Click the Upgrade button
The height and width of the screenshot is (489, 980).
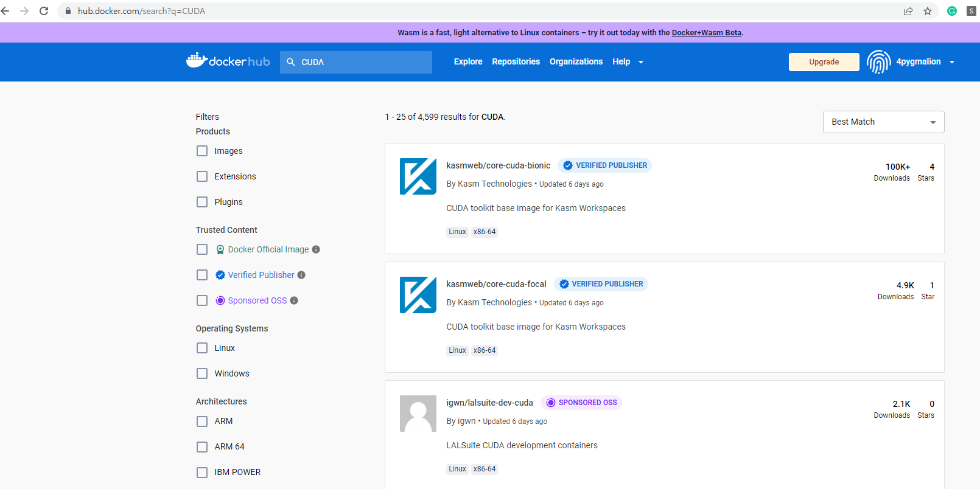click(x=824, y=61)
